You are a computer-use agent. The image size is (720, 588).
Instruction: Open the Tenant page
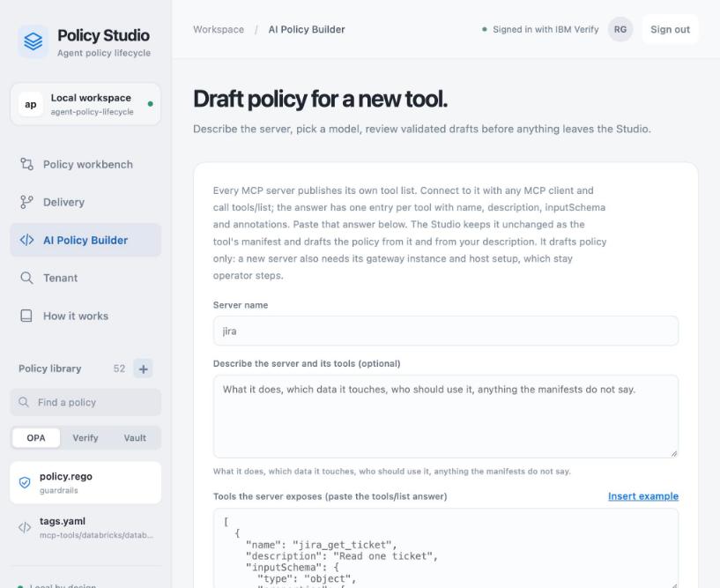tap(85, 278)
